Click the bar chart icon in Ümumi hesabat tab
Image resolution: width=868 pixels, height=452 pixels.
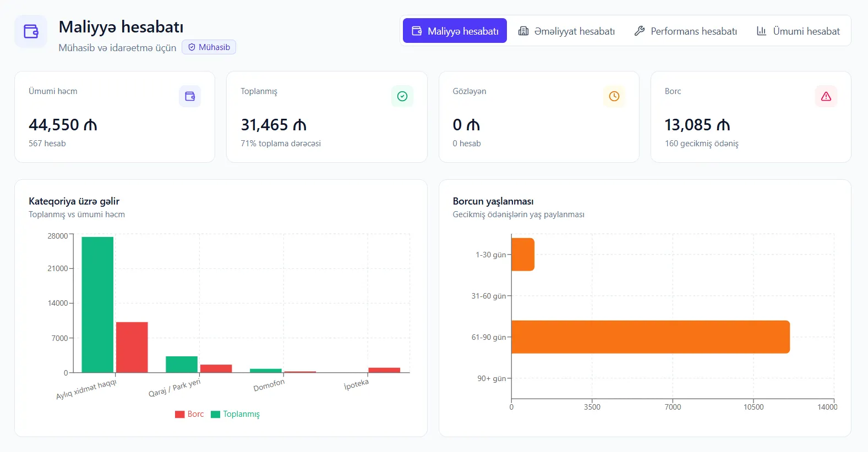pyautogui.click(x=762, y=31)
